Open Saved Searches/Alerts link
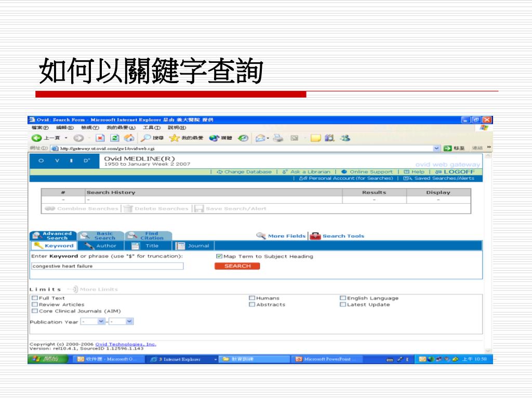 [438, 178]
